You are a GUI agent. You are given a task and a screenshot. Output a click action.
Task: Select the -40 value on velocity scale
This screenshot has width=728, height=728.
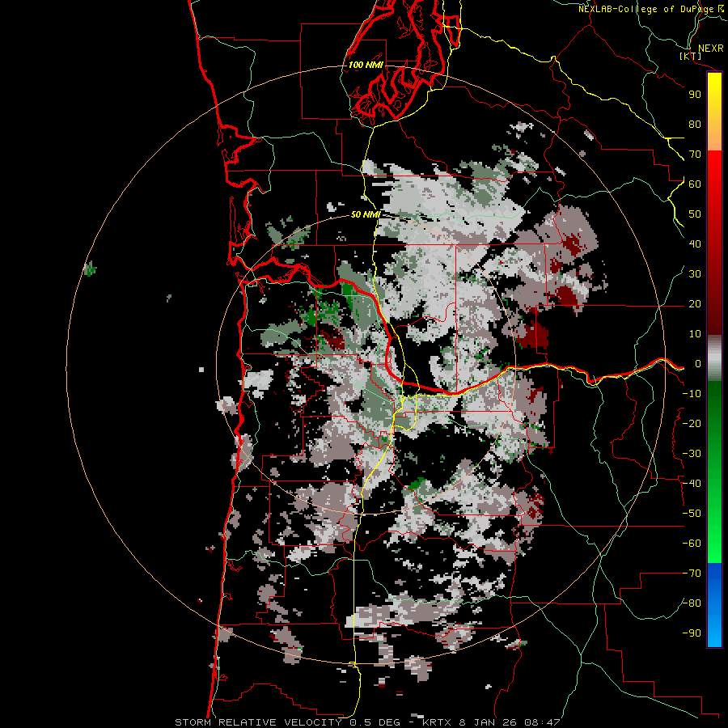click(x=692, y=484)
